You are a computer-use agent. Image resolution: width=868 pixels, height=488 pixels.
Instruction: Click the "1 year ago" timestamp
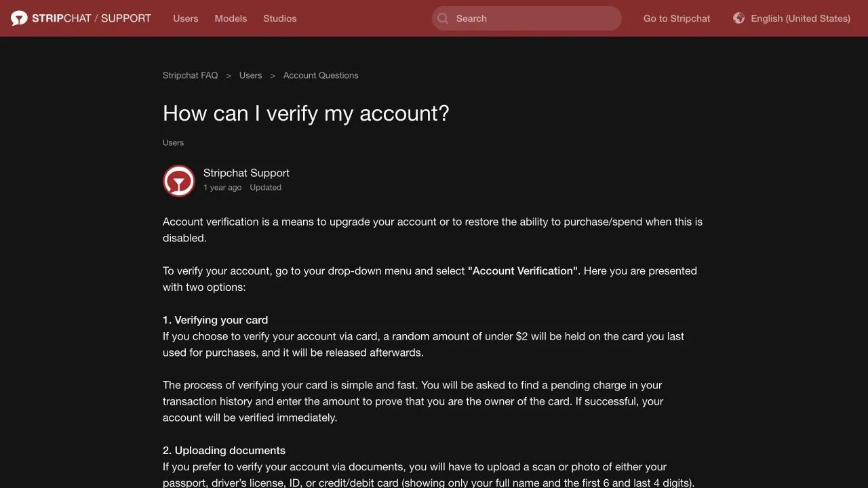tap(222, 188)
